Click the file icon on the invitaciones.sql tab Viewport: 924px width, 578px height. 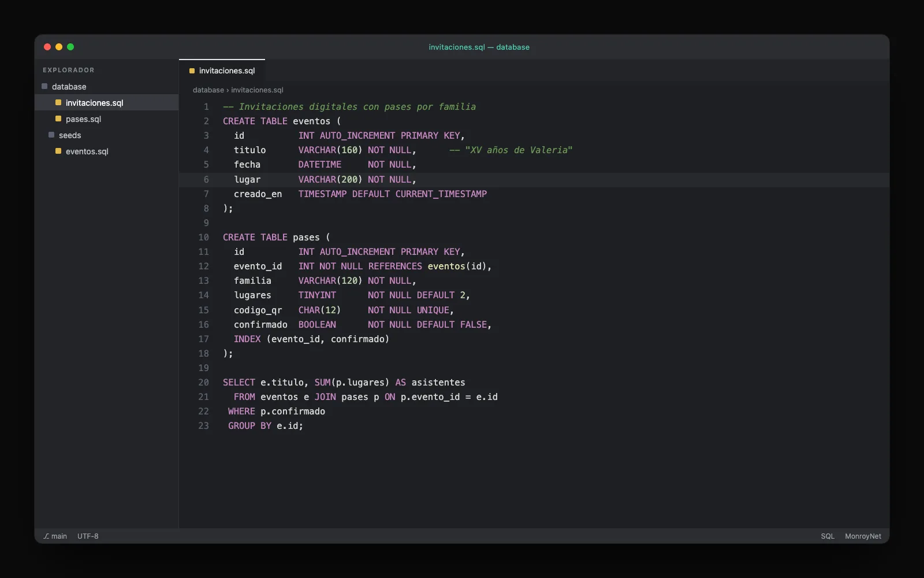[x=192, y=71]
